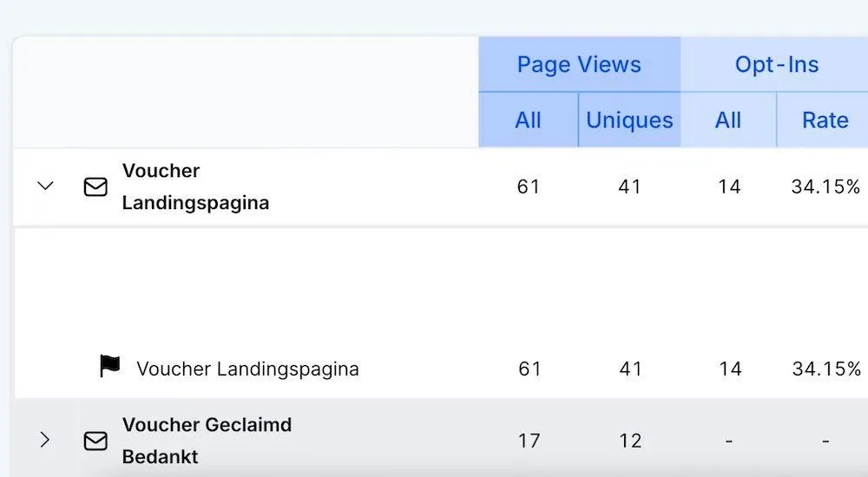Sort by Uniques column header

(629, 120)
